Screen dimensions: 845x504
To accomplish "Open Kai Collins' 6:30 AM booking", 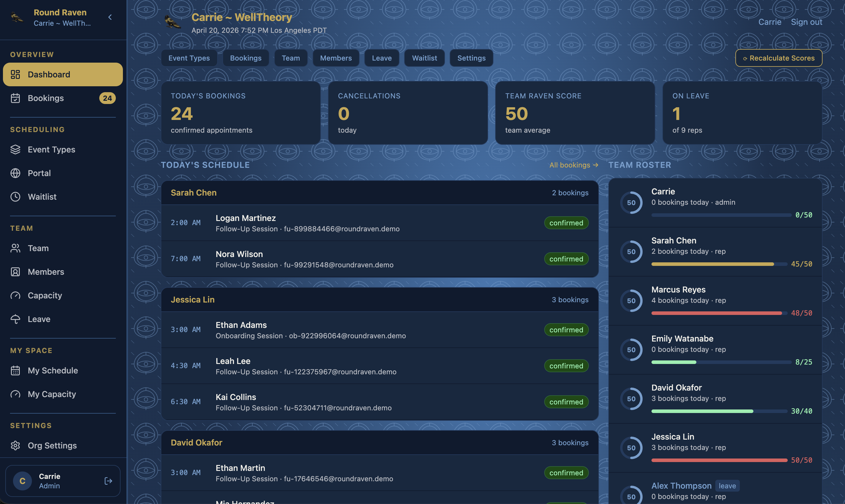I will pos(380,402).
